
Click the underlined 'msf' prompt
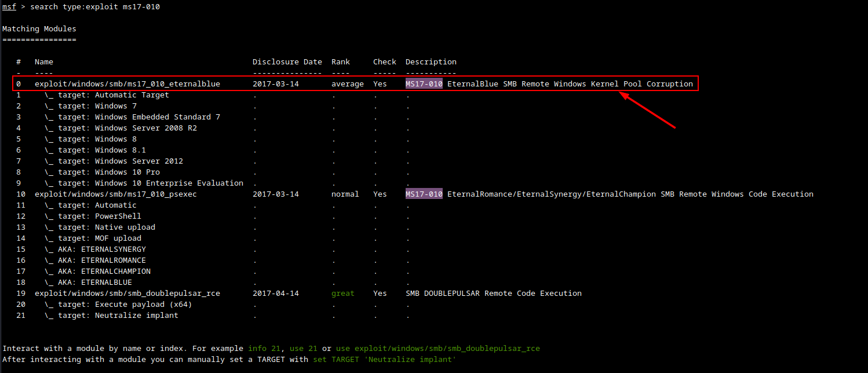click(9, 7)
